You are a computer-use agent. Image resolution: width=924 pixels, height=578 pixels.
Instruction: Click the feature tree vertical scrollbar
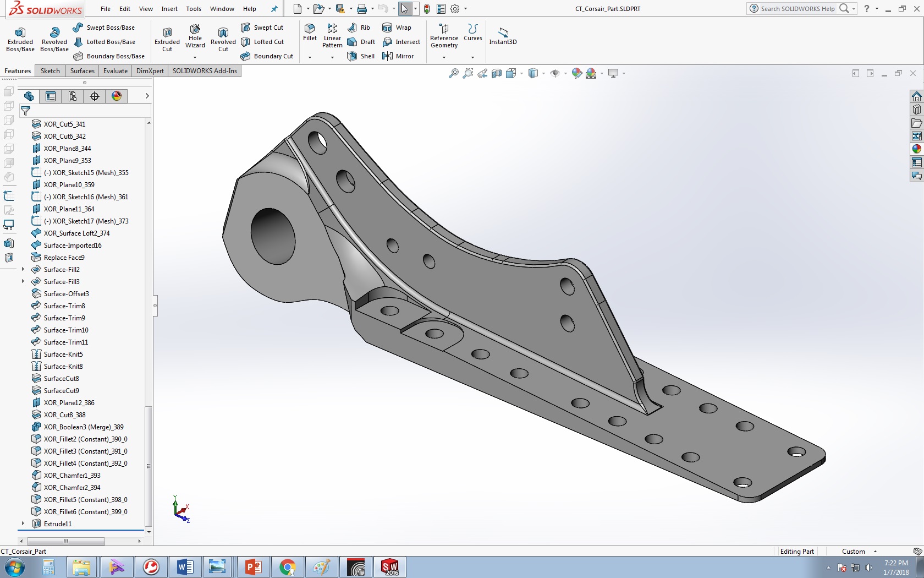148,467
